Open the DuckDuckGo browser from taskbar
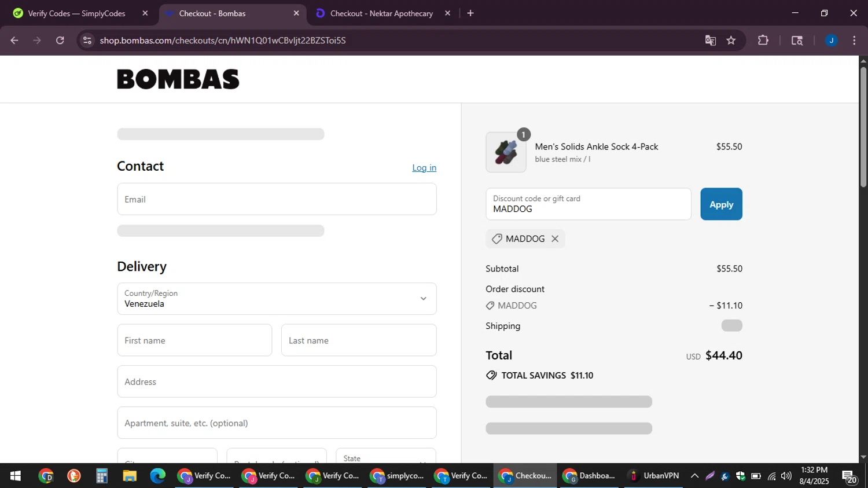 coord(74,476)
